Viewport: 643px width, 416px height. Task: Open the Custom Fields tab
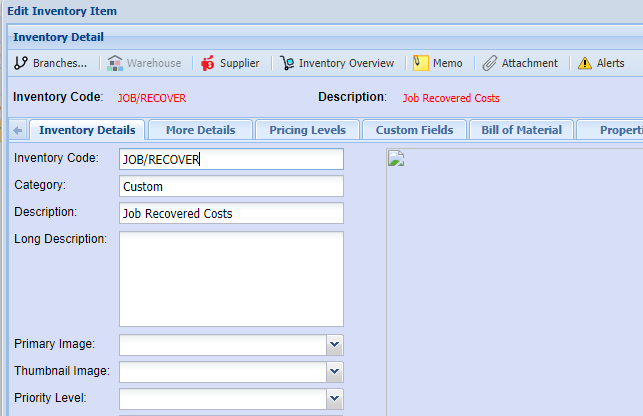point(414,130)
